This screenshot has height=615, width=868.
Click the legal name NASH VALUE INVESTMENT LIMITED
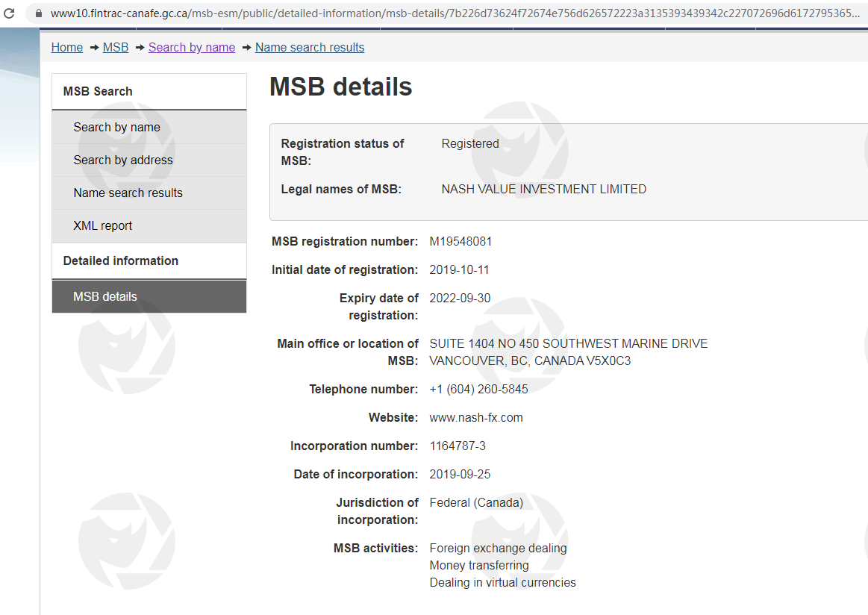(543, 189)
